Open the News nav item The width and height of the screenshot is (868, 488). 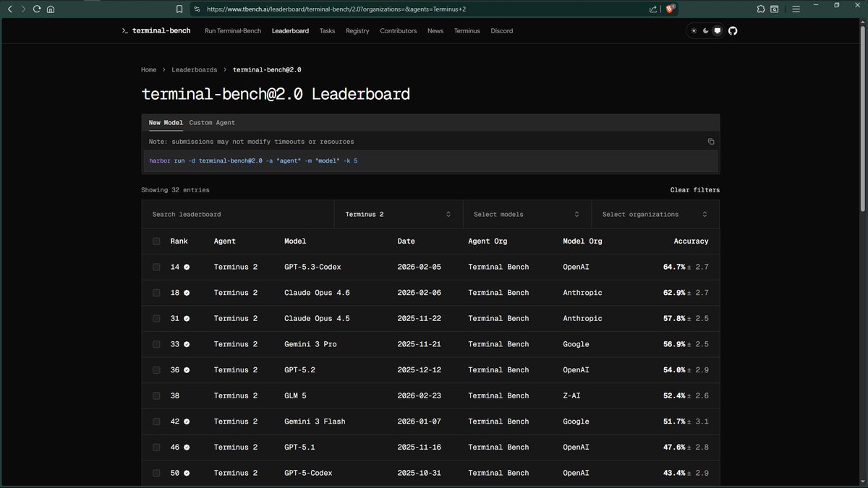(435, 31)
